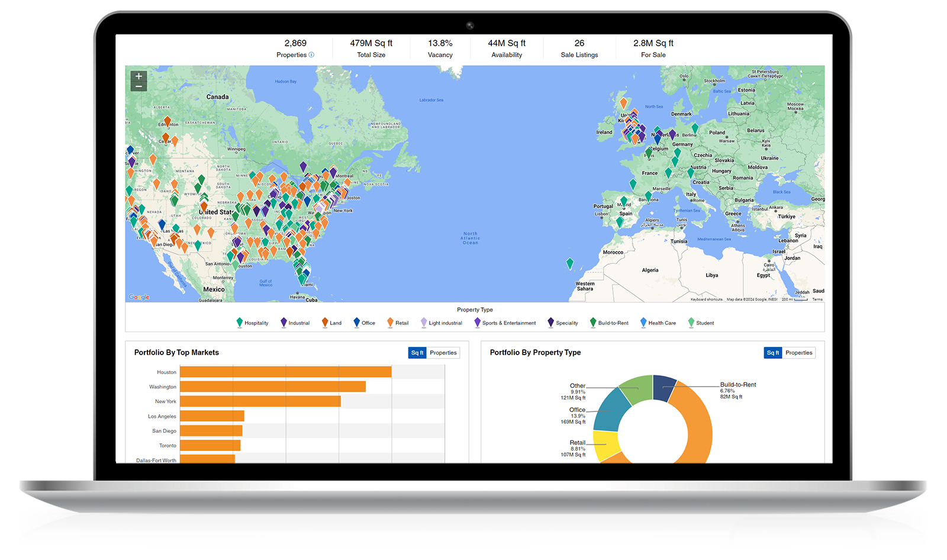Image resolution: width=947 pixels, height=560 pixels.
Task: Switch Top Markets chart to Properties
Action: pos(443,353)
